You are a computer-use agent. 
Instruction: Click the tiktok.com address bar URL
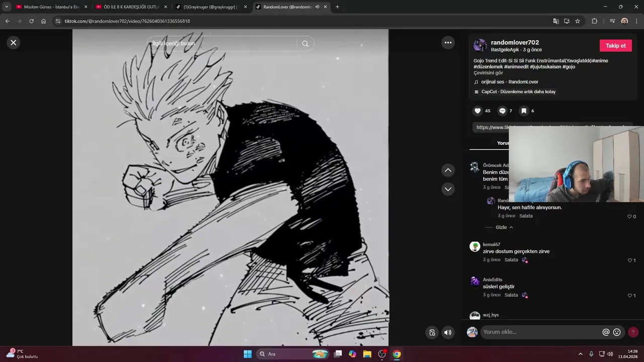(x=127, y=21)
